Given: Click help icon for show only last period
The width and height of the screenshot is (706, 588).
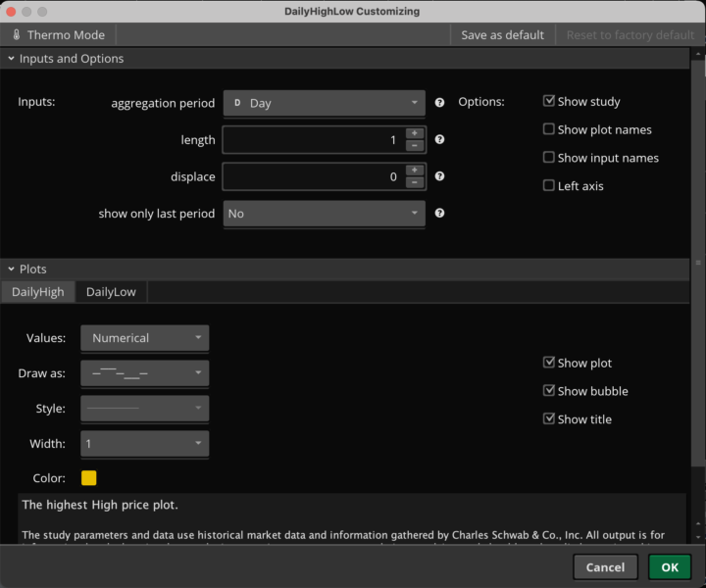Looking at the screenshot, I should (x=439, y=213).
